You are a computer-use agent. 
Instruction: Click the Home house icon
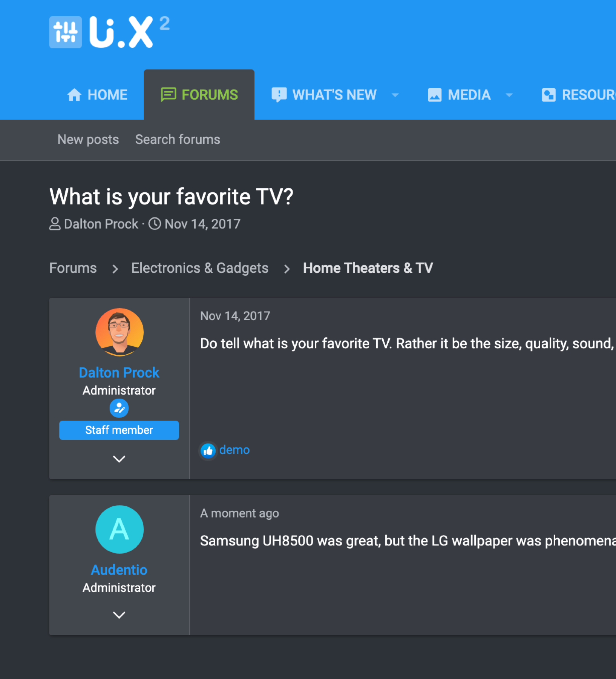[x=74, y=95]
